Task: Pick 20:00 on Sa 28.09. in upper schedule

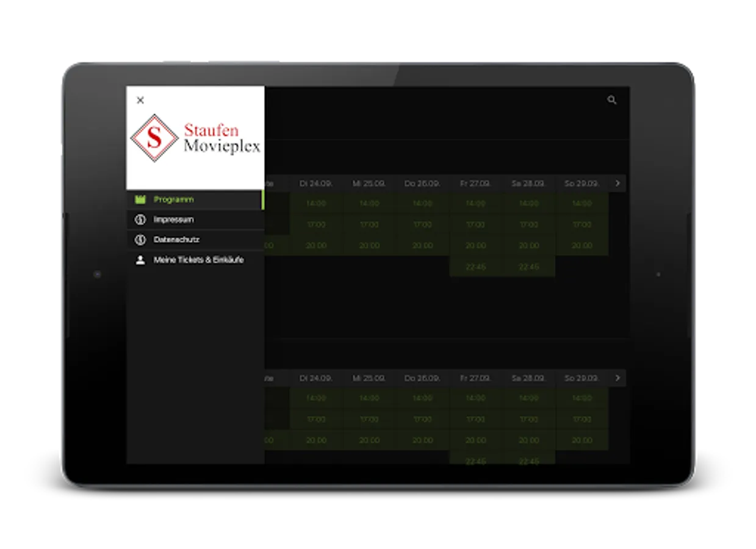Action: coord(528,245)
